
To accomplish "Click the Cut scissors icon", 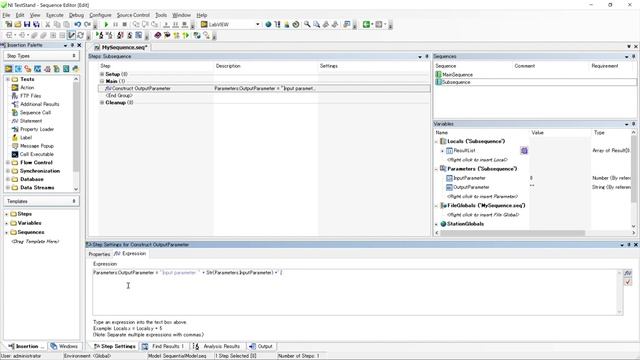I will [48, 24].
